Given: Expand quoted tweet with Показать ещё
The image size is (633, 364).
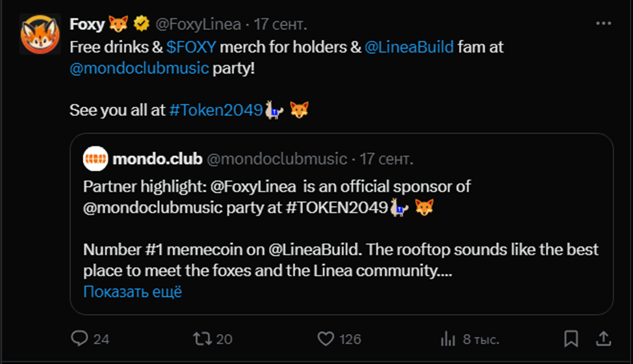Looking at the screenshot, I should [133, 292].
